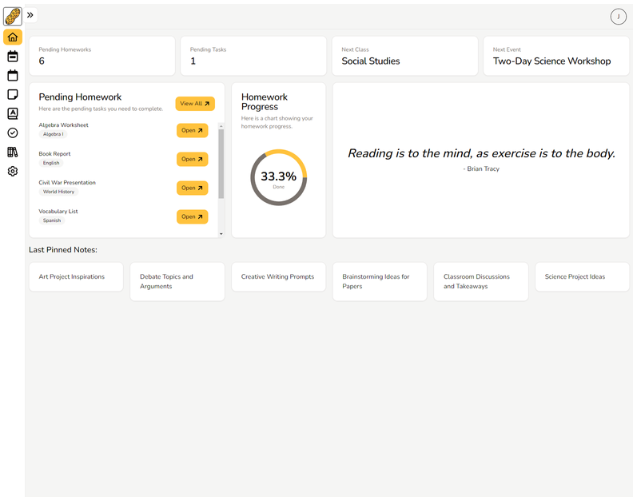Click the Last Pinned Notes heading

[x=63, y=250]
